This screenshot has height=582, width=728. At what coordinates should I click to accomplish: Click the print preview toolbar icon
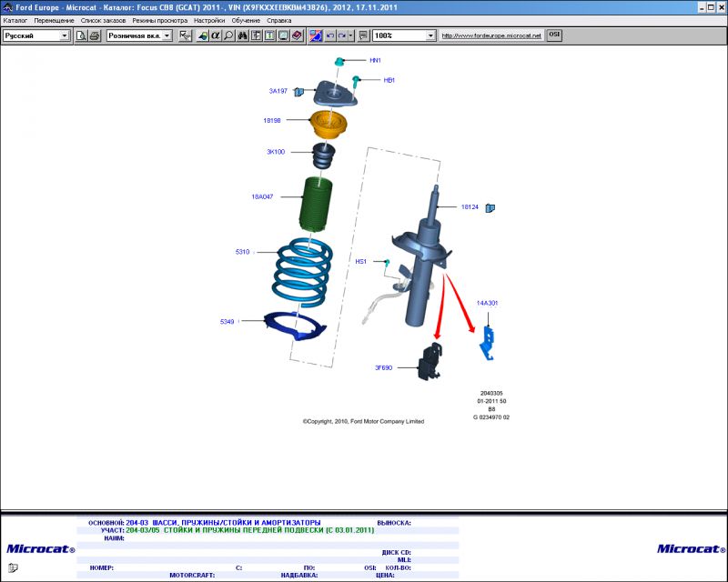[x=81, y=35]
